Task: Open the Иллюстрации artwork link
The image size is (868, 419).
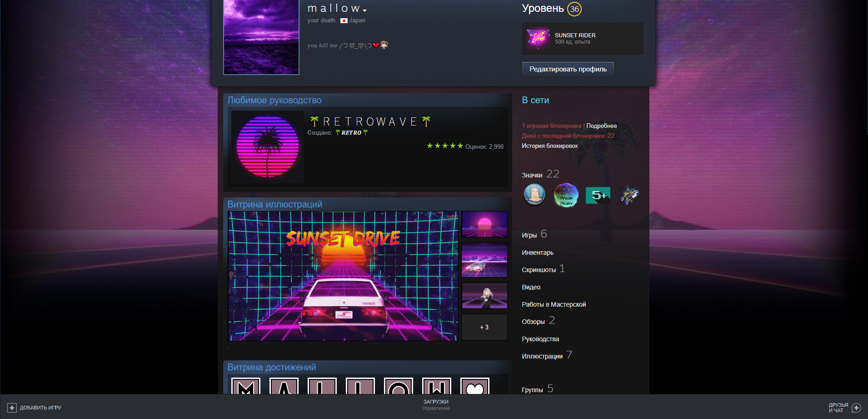Action: [542, 356]
